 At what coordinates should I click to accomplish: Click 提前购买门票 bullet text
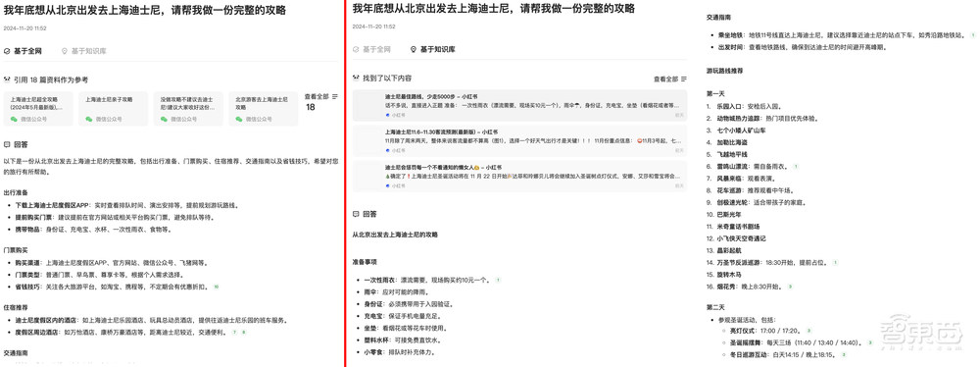pos(115,217)
